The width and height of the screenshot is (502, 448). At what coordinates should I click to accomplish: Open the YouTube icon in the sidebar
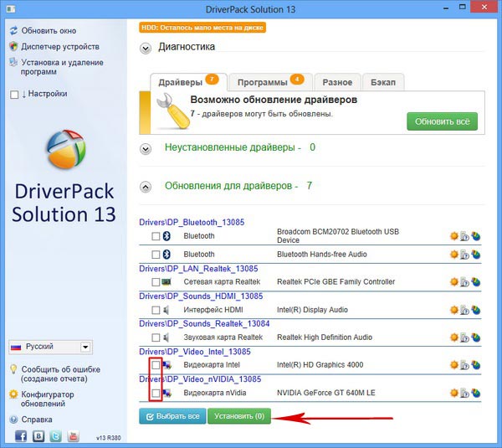pyautogui.click(x=74, y=436)
